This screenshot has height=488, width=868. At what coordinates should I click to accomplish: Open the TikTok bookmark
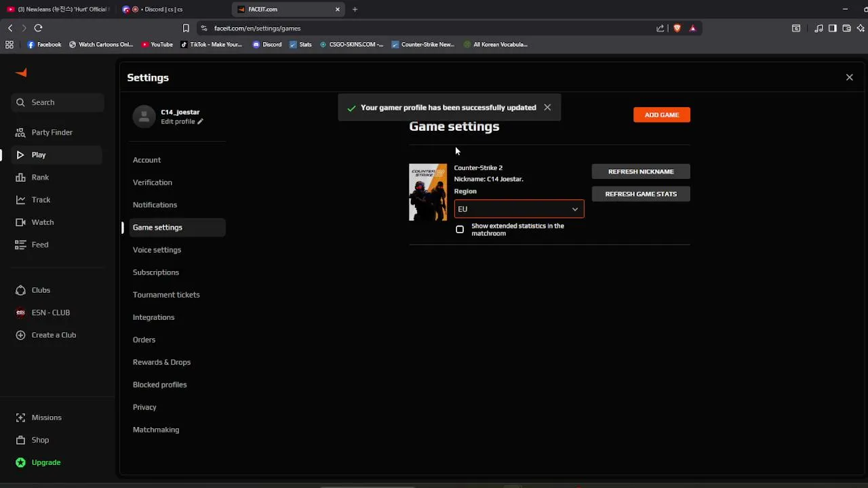(211, 44)
